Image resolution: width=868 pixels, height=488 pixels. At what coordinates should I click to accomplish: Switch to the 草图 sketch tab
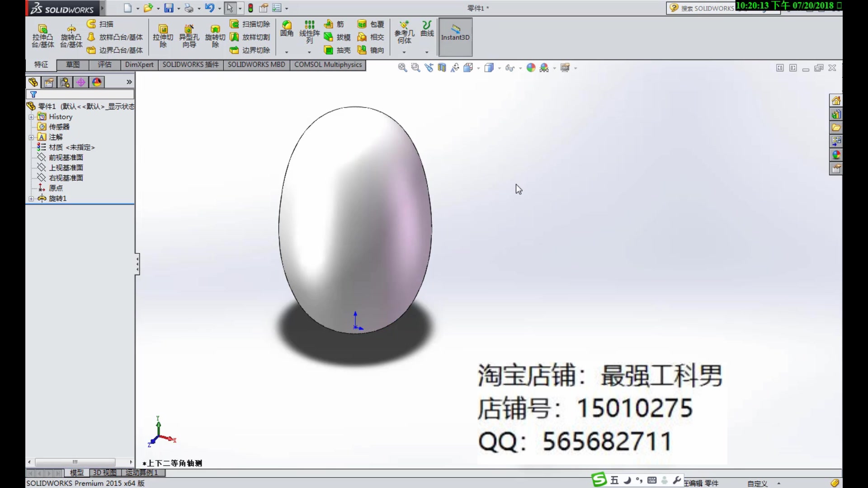(x=73, y=65)
